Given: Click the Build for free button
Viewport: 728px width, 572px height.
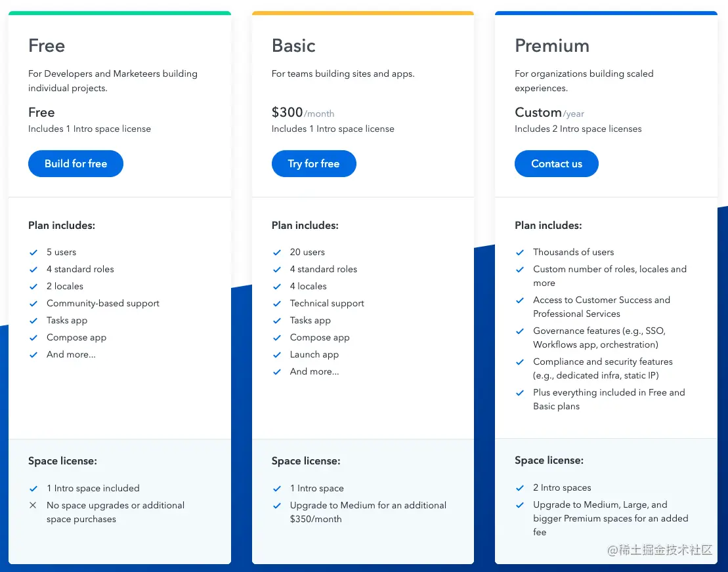Looking at the screenshot, I should pyautogui.click(x=75, y=163).
